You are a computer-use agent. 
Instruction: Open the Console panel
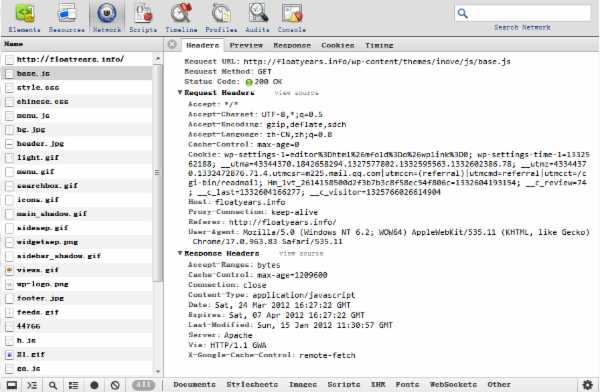point(292,17)
